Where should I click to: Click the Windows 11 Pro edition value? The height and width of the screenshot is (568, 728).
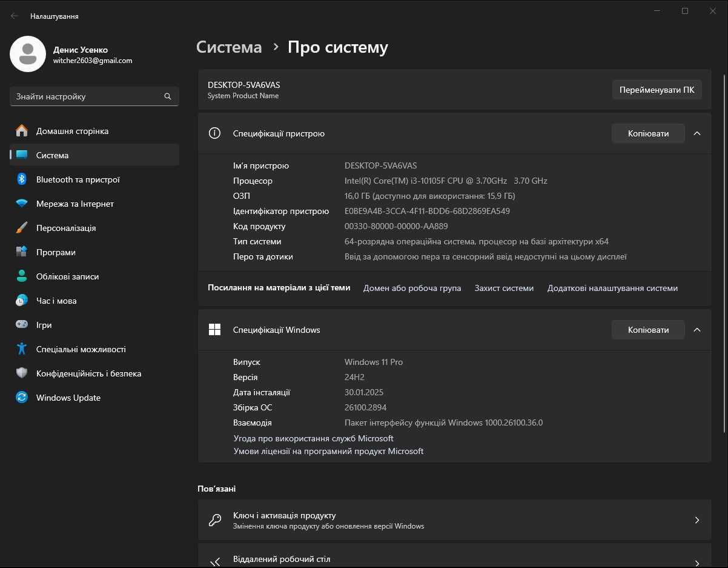pyautogui.click(x=374, y=362)
